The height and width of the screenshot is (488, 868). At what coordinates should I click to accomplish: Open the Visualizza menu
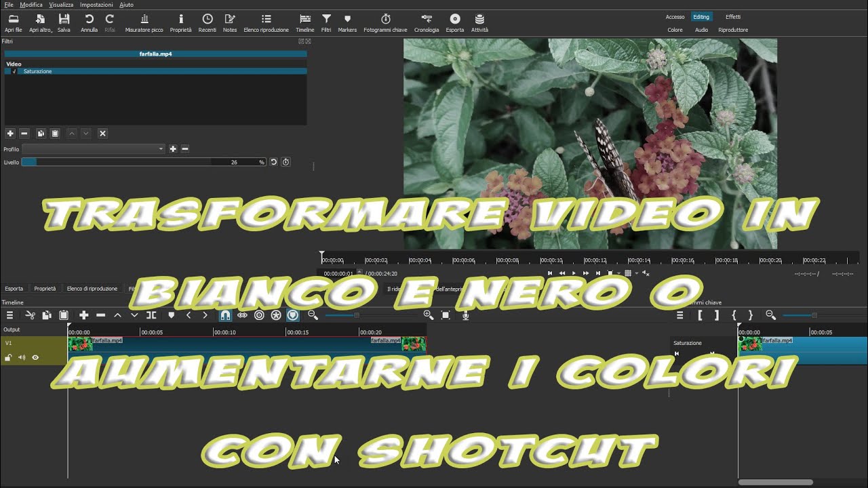(61, 5)
